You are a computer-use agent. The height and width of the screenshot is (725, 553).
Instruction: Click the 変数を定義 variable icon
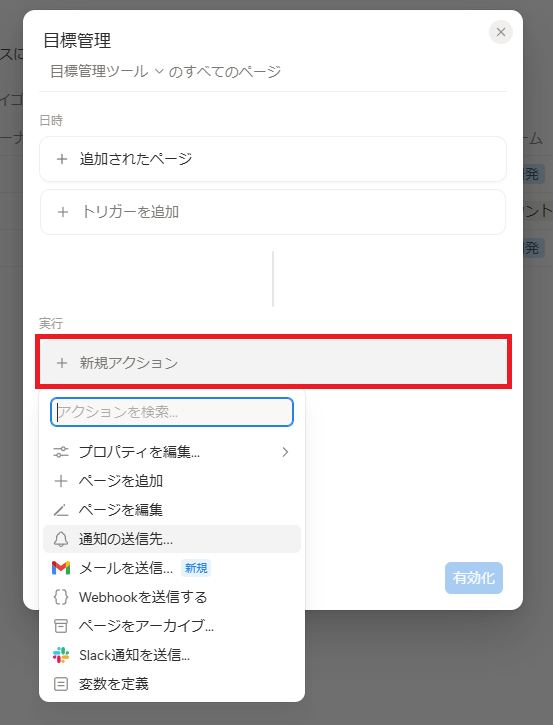click(61, 684)
